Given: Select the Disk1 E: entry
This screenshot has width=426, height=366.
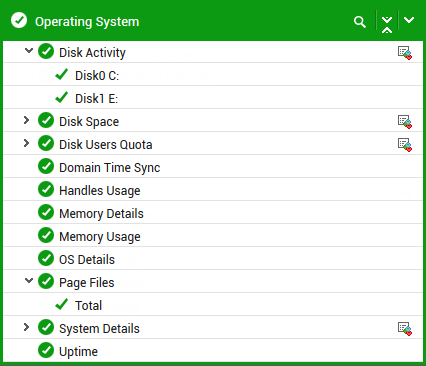Looking at the screenshot, I should point(97,99).
